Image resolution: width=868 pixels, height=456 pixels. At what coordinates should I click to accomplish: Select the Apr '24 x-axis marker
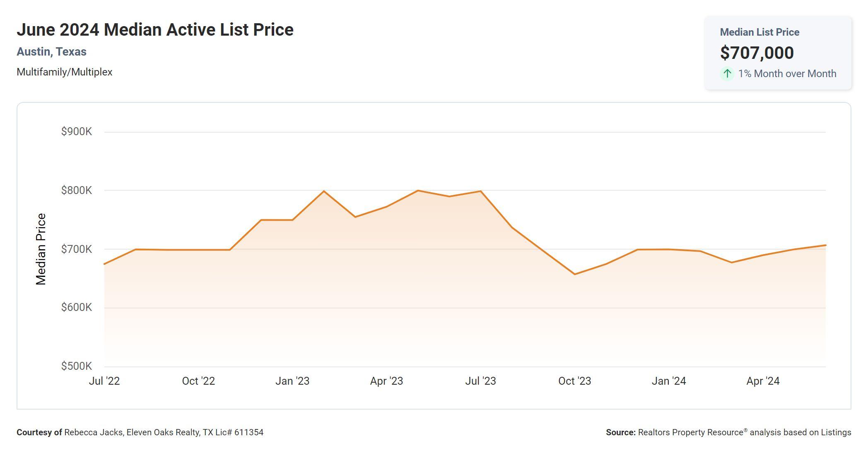click(763, 381)
